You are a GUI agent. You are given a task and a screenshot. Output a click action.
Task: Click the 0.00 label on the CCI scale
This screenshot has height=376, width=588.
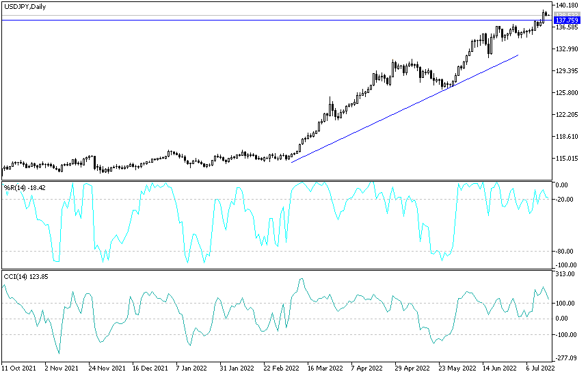point(562,319)
